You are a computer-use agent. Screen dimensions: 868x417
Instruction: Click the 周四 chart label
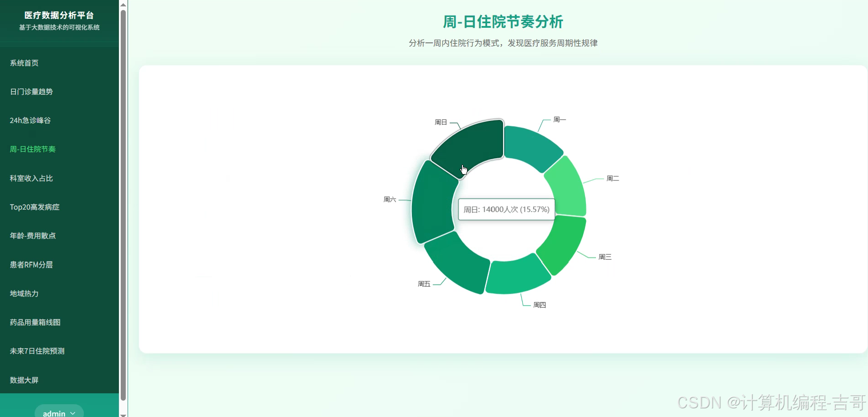tap(540, 305)
